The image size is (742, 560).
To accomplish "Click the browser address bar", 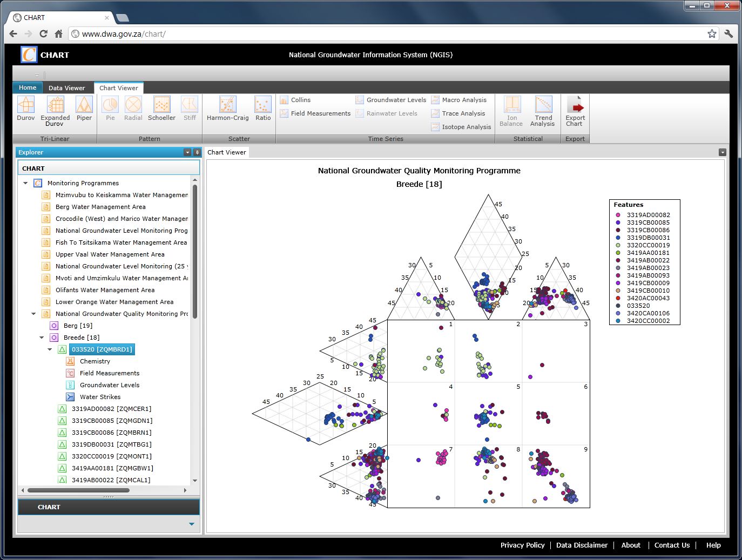I will [x=393, y=33].
